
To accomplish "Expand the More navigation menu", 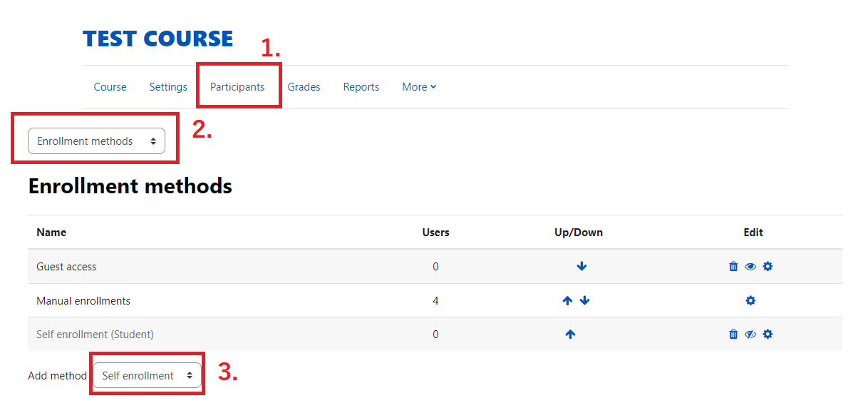I will click(419, 87).
